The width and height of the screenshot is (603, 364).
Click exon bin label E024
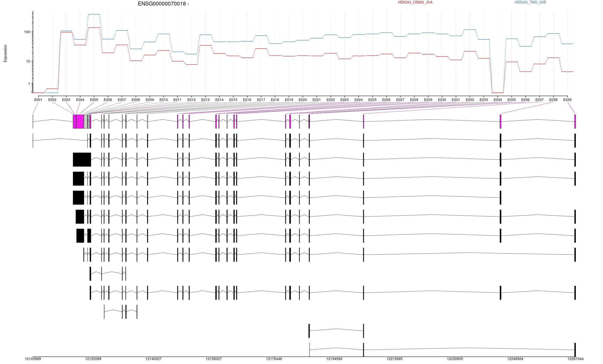(x=359, y=100)
